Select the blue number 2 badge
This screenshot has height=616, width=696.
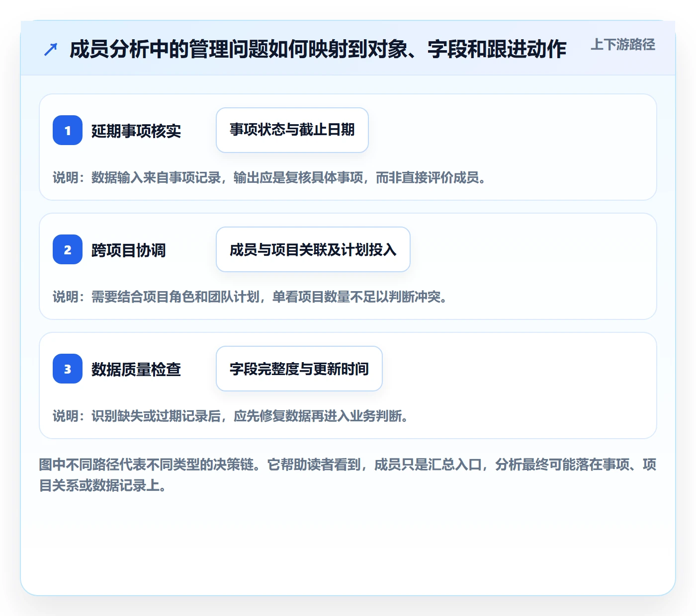tap(68, 249)
